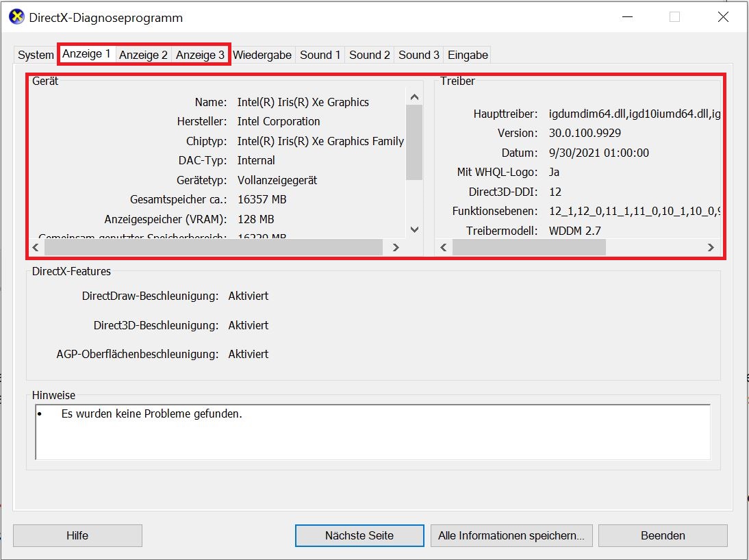
Task: Click the date value 9/30/2021 01:00:00
Action: 598,153
